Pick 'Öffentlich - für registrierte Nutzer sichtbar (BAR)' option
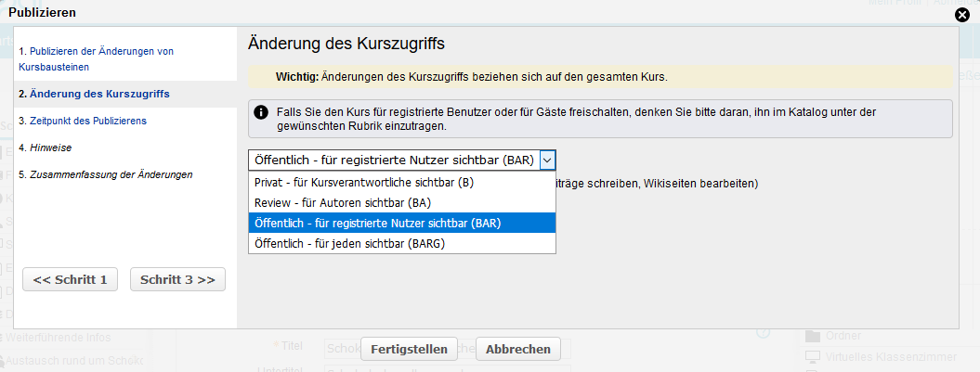Viewport: 980px width, 372px height. tap(377, 223)
